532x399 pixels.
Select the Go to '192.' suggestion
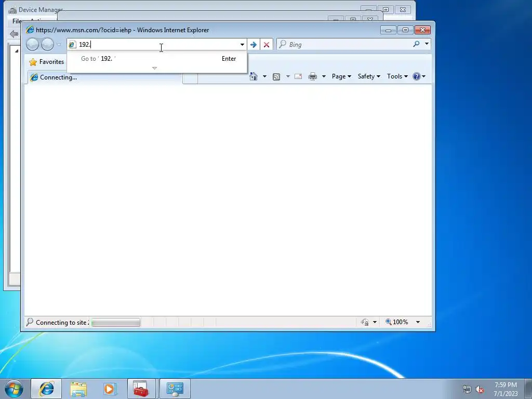157,59
